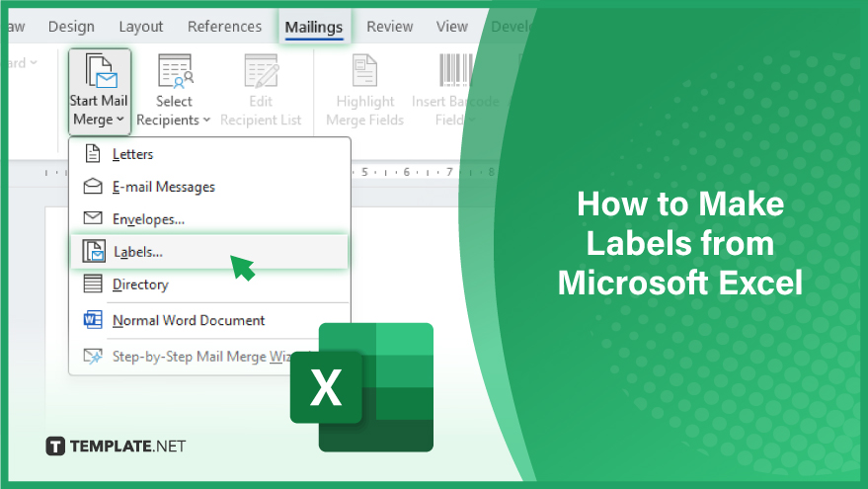Click the E-mail Messages open envelope icon
The height and width of the screenshot is (489, 868).
point(93,186)
